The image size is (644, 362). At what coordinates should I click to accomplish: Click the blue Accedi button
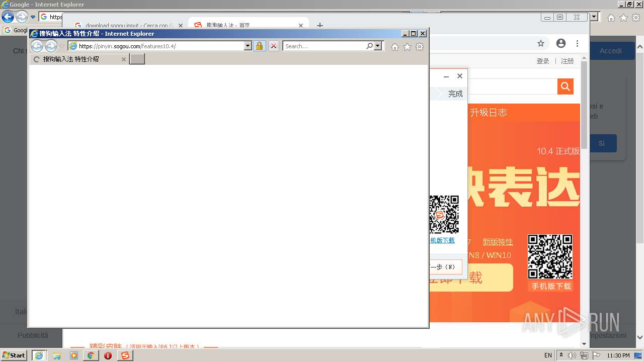(x=610, y=51)
